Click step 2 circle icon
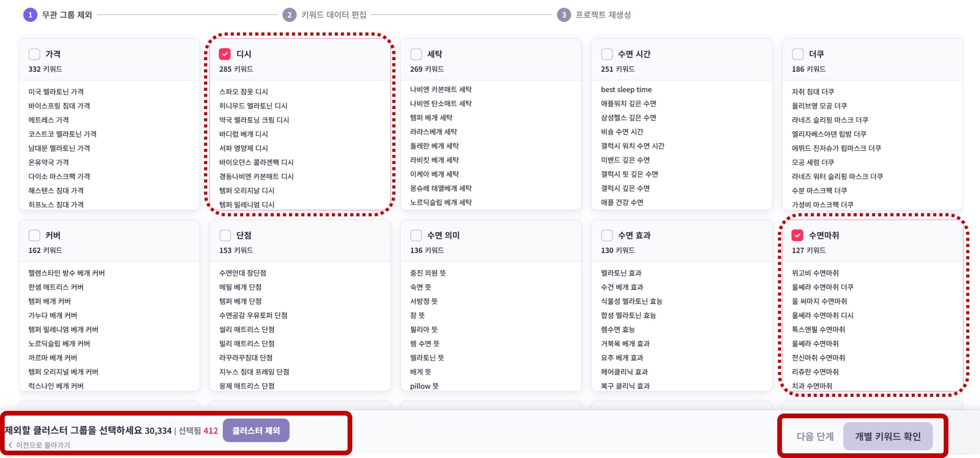980x458 pixels. coord(289,15)
